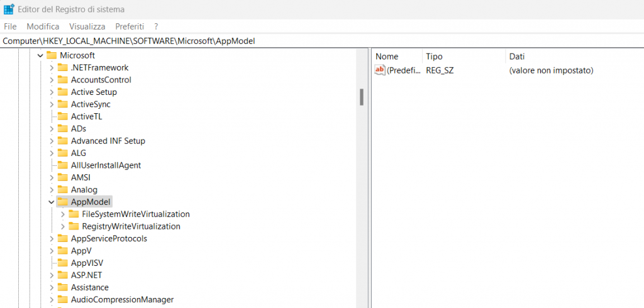Screen dimensions: 644x308
Task: Click the Registry Editor app icon in title bar
Action: pyautogui.click(x=9, y=9)
